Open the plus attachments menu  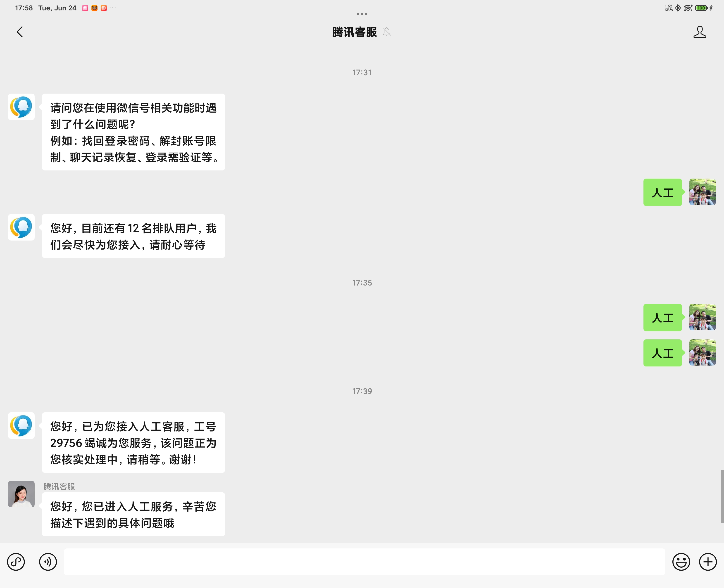708,562
